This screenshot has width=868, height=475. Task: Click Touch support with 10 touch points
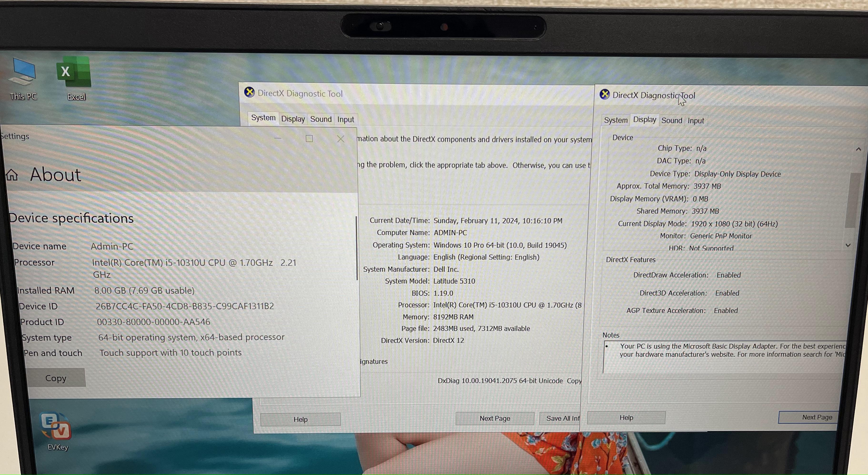pyautogui.click(x=171, y=353)
